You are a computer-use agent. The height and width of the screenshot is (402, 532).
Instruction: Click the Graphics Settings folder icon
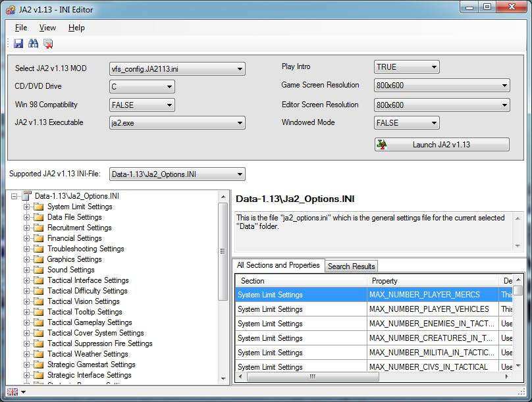click(x=39, y=259)
